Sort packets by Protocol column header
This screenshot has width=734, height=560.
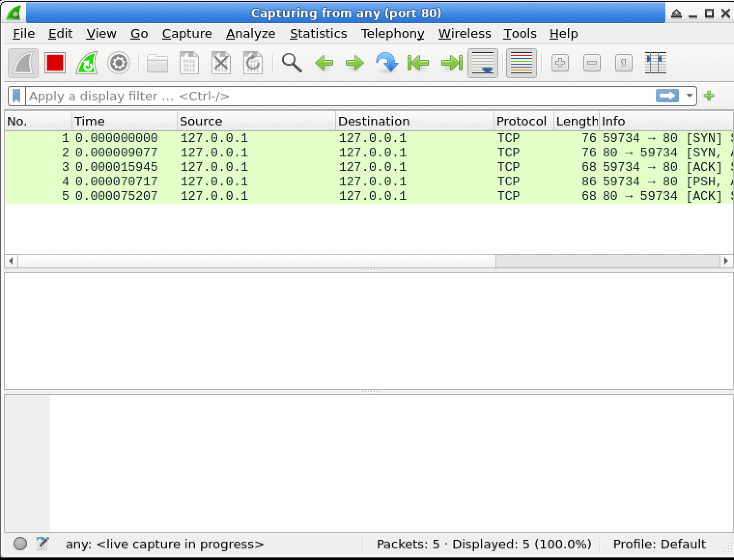(521, 121)
